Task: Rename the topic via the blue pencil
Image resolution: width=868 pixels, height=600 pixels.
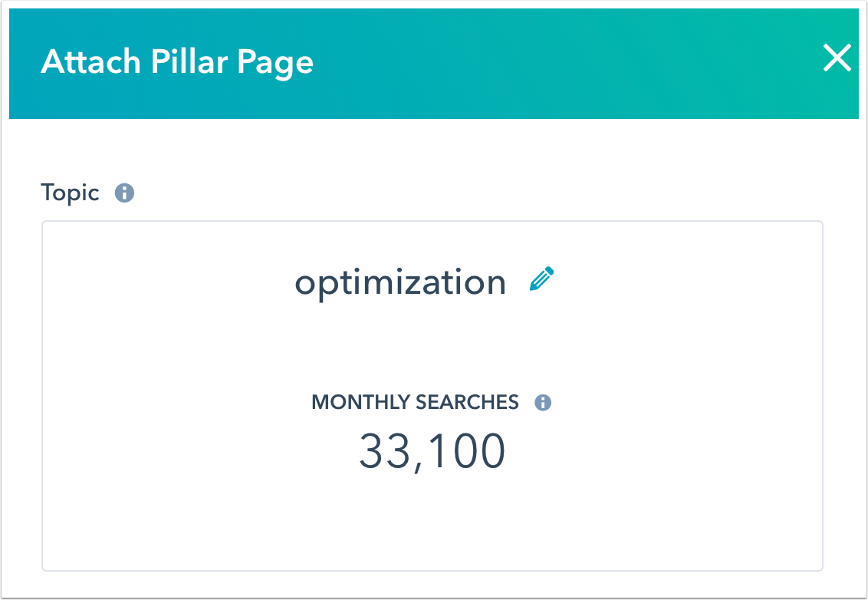Action: (x=541, y=280)
